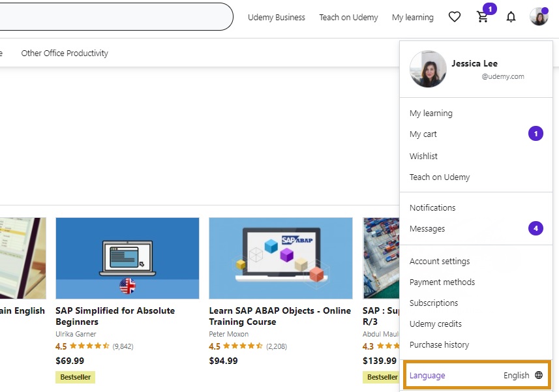
Task: Open the Language English selector
Action: tap(477, 375)
